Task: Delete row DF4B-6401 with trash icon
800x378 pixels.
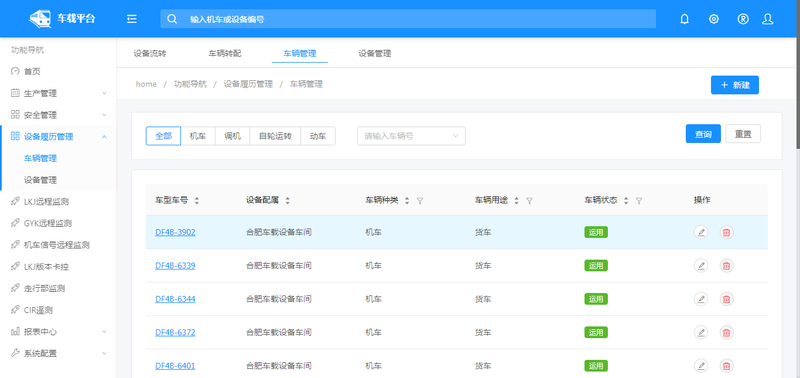Action: click(x=727, y=366)
